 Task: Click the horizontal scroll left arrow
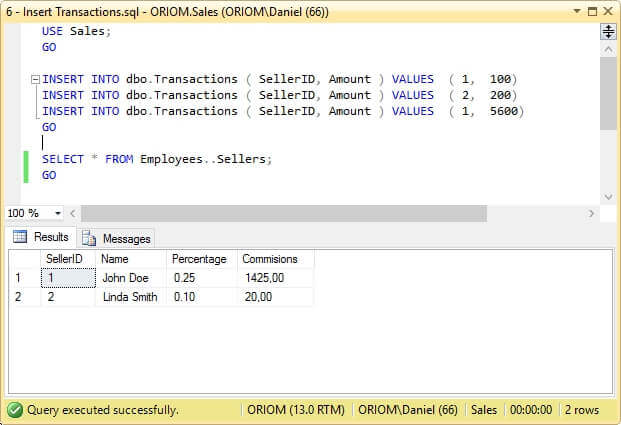coord(73,213)
